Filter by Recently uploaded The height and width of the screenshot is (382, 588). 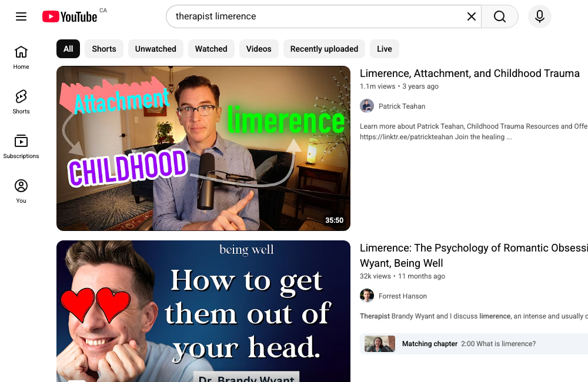pos(324,49)
